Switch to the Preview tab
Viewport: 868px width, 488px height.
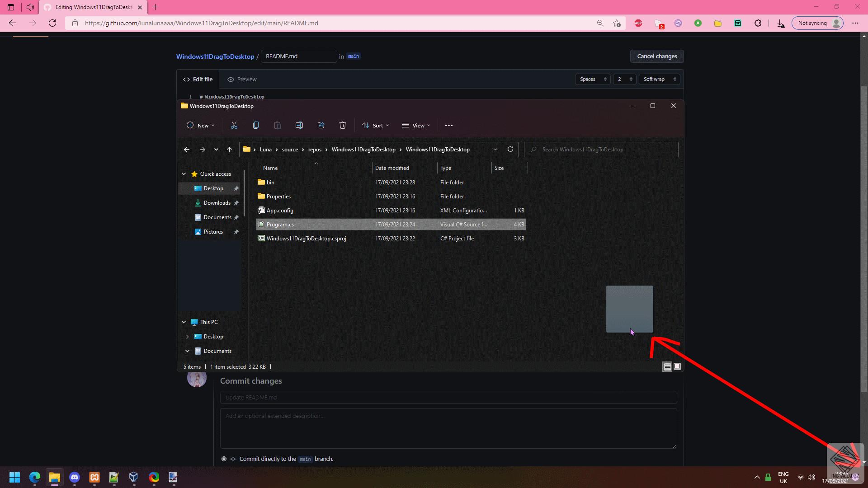click(242, 79)
